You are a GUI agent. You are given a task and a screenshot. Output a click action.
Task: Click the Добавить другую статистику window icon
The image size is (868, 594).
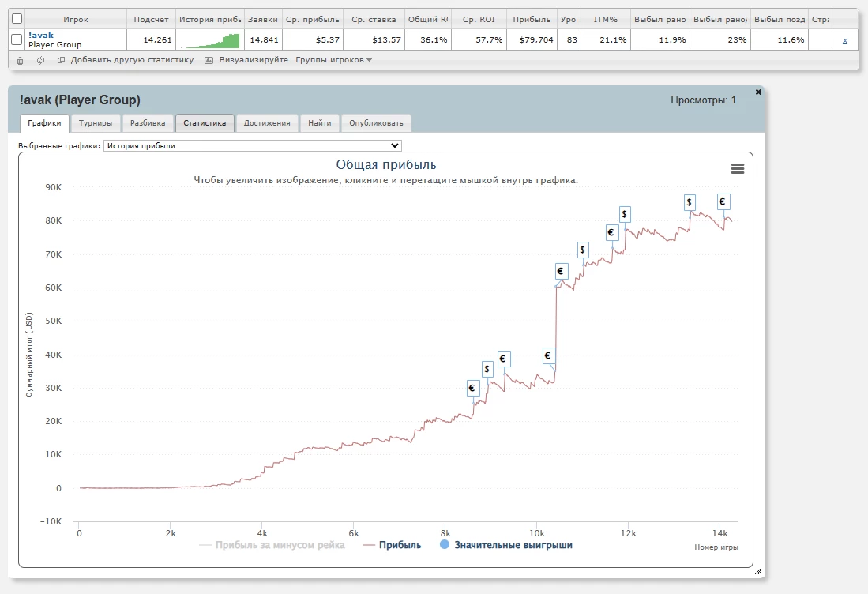click(61, 60)
